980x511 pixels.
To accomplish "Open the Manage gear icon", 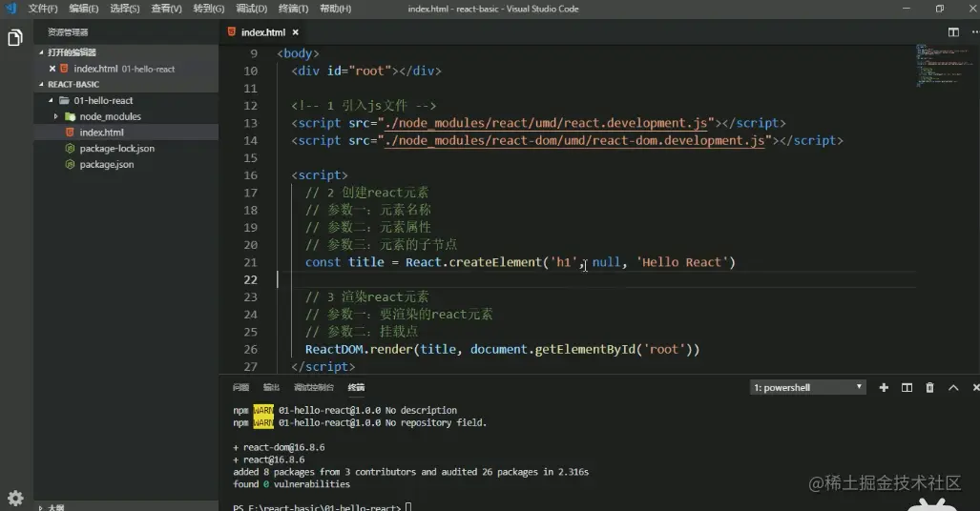I will 15,498.
